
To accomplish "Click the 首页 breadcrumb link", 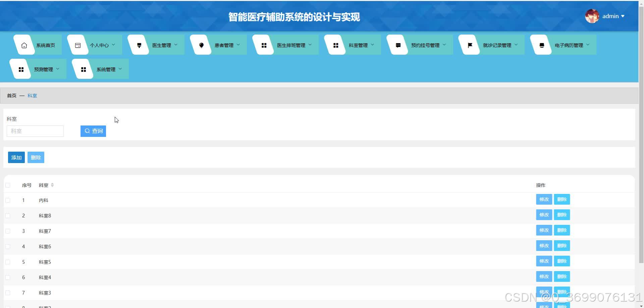I will (x=12, y=96).
